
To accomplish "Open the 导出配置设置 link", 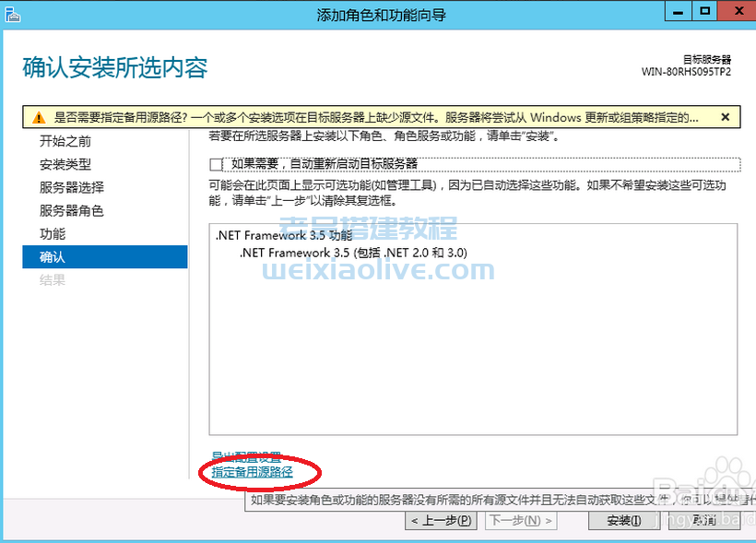I will 246,457.
